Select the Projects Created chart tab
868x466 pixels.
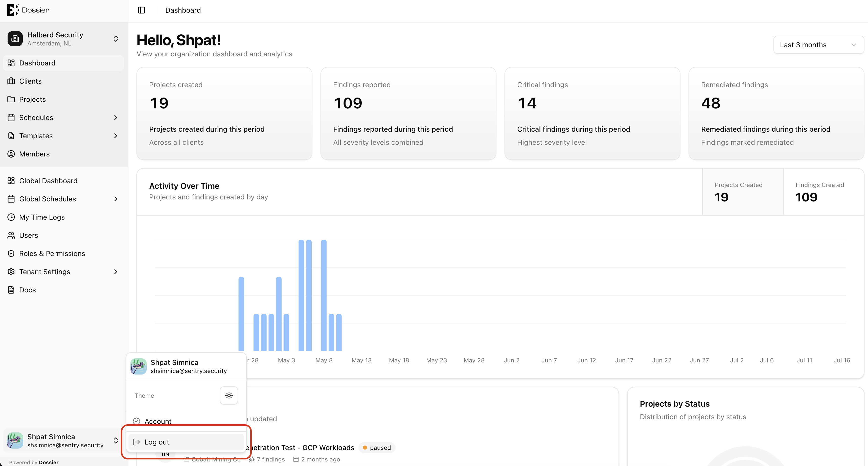tap(743, 192)
